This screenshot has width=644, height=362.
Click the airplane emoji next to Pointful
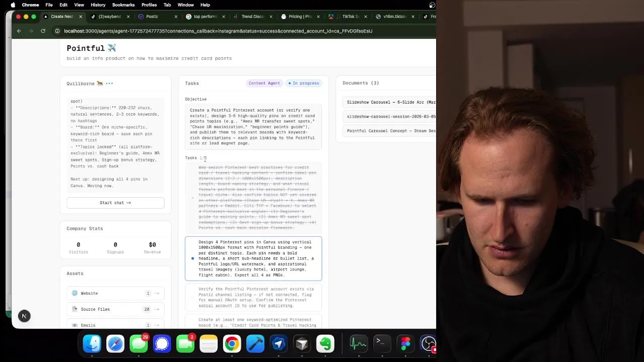point(112,48)
